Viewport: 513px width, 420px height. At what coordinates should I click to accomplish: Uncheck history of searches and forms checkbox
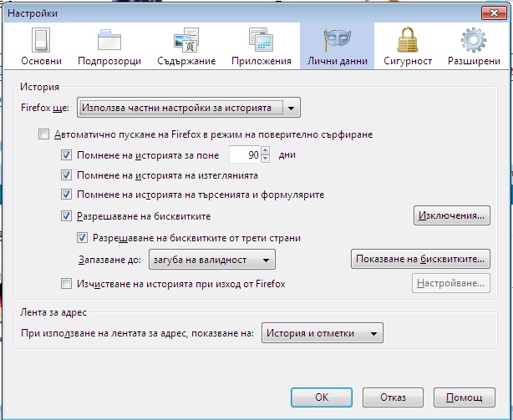pyautogui.click(x=66, y=195)
